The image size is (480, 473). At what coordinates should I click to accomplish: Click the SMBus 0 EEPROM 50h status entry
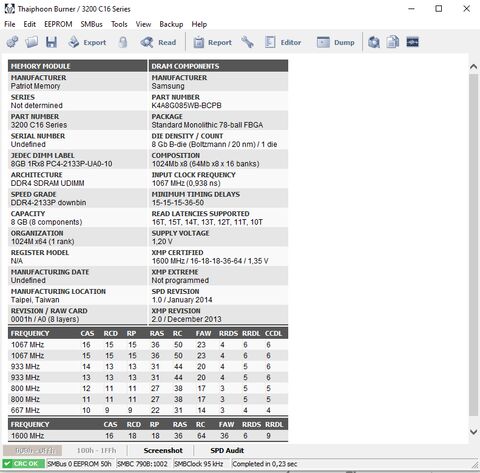[80, 464]
